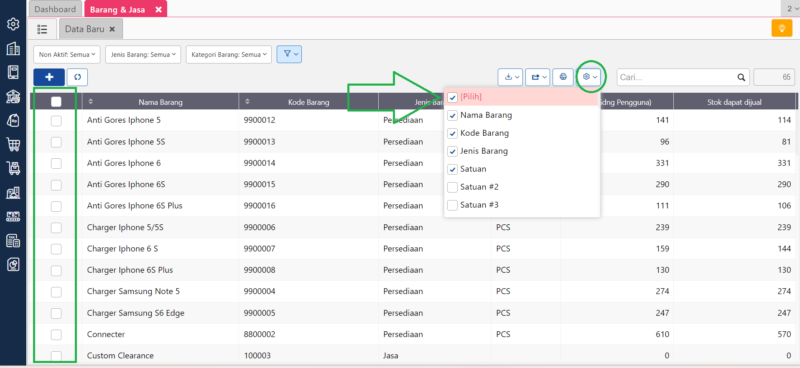Open item Charger Samsung Note 5
Viewport: 800px width, 368px height.
tap(133, 291)
